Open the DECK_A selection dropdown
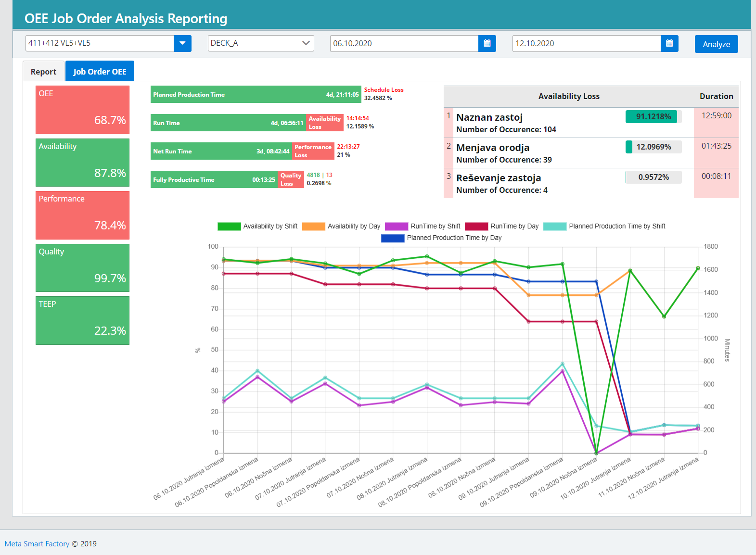This screenshot has height=555, width=756. pos(260,43)
